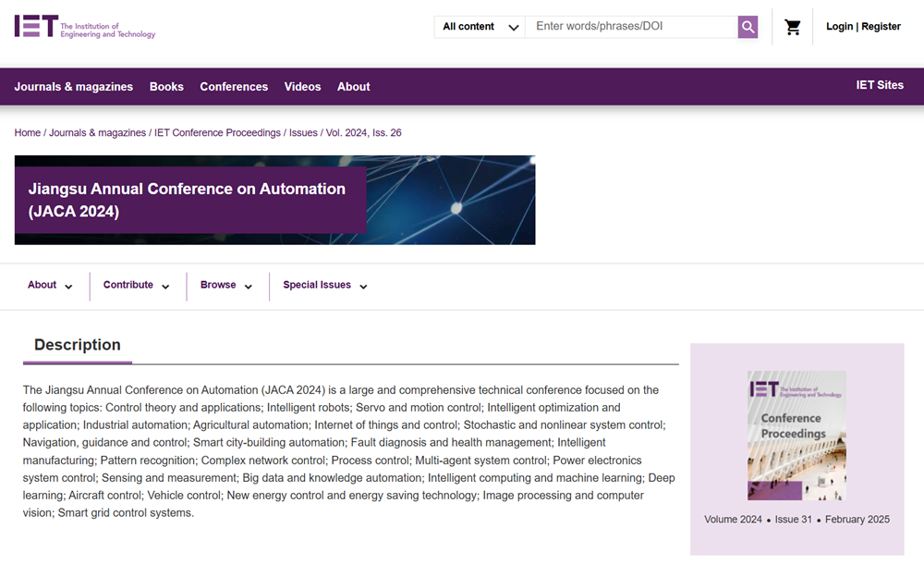The image size is (924, 565).
Task: Go to Home breadcrumb
Action: [27, 133]
